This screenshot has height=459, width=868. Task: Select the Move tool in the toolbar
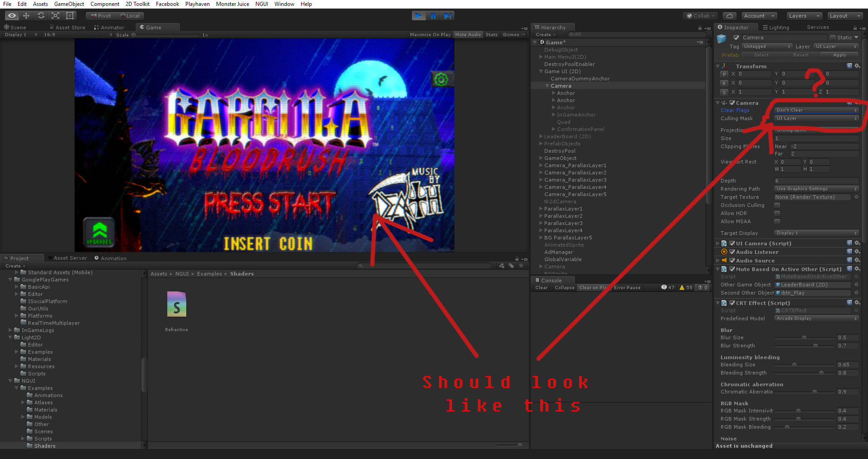coord(26,15)
